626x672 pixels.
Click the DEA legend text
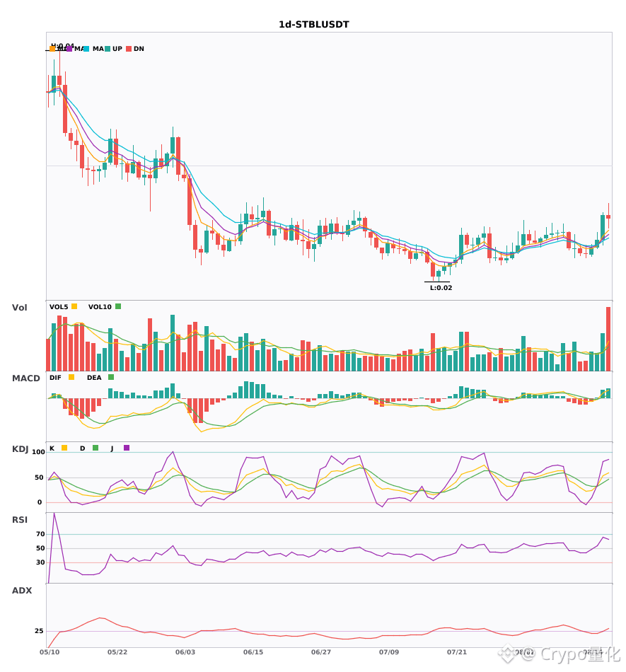94,378
